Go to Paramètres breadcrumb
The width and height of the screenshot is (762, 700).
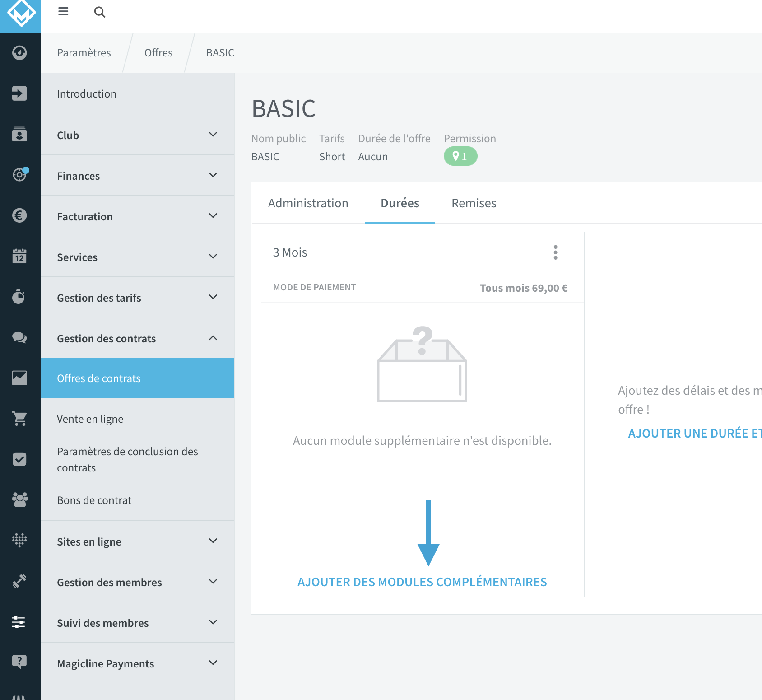[x=84, y=53]
